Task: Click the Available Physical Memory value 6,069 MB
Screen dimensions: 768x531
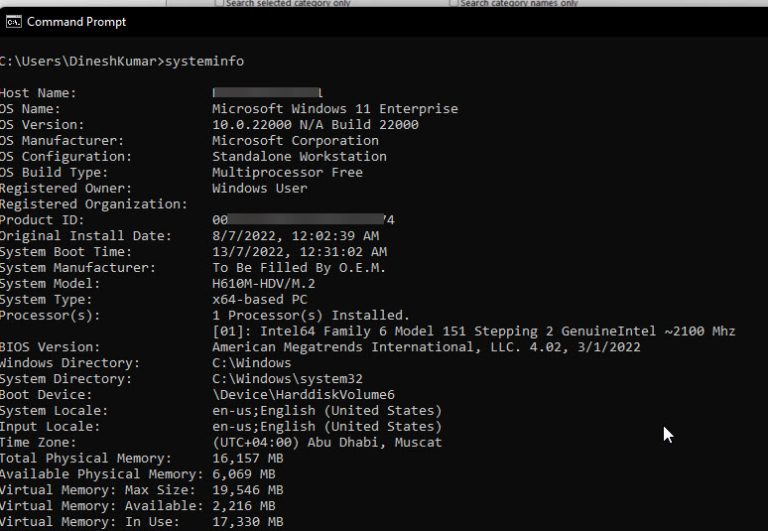Action: (x=244, y=474)
